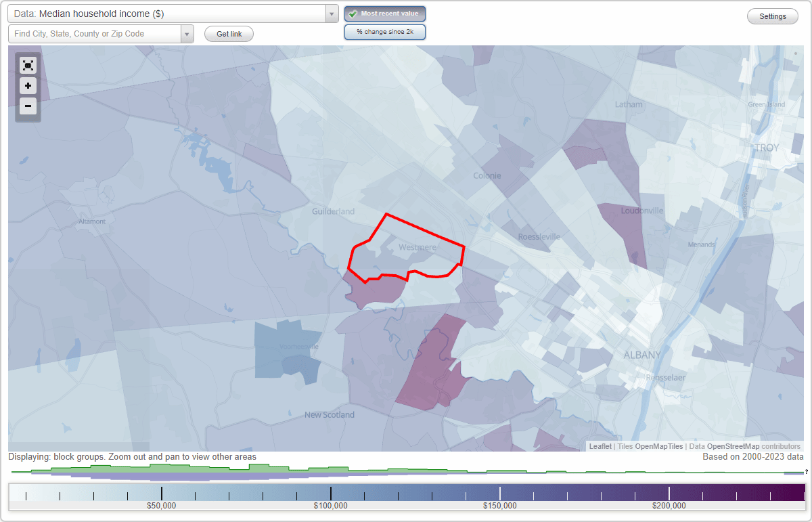Zoom in with the plus button
Screen dimensions: 812x522
tap(28, 86)
